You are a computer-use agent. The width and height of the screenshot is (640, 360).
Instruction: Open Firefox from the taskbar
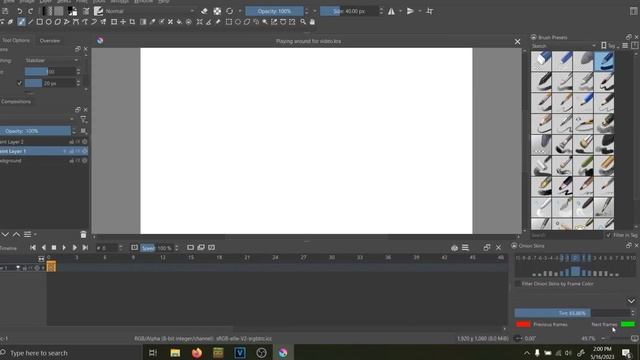pyautogui.click(x=197, y=353)
